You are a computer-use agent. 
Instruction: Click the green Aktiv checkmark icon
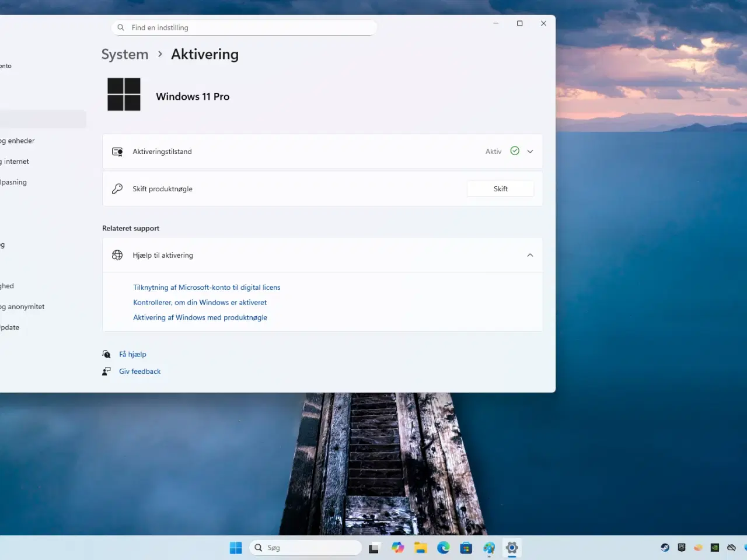[x=515, y=151]
